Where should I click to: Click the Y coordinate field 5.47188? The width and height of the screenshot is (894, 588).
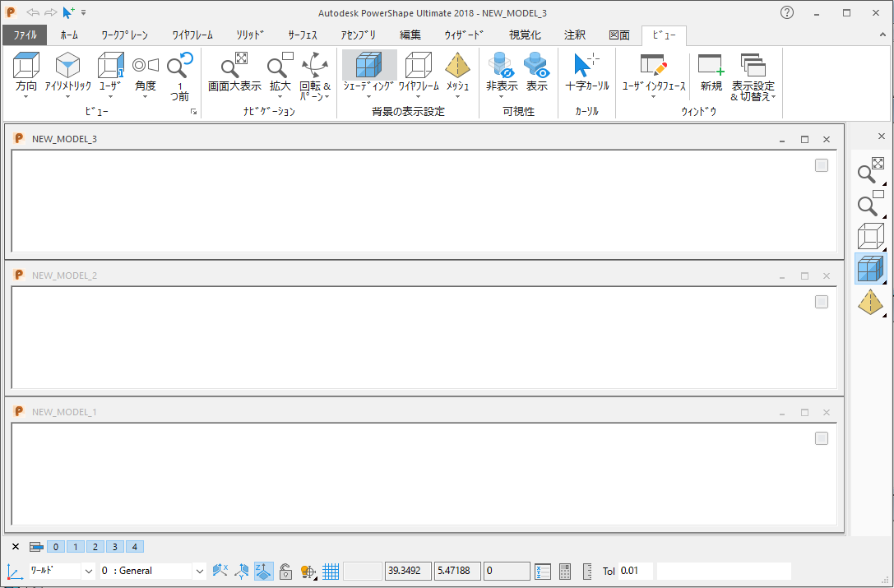point(457,571)
